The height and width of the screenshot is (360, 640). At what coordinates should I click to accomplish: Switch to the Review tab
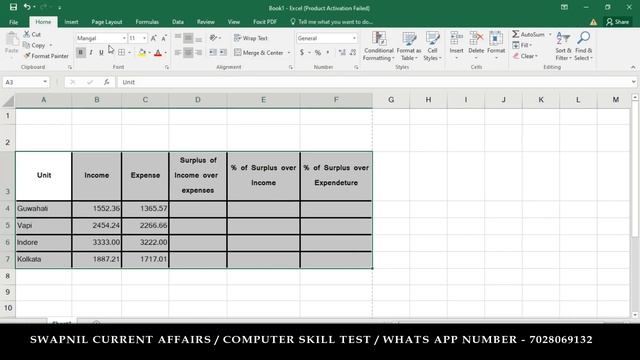point(206,22)
